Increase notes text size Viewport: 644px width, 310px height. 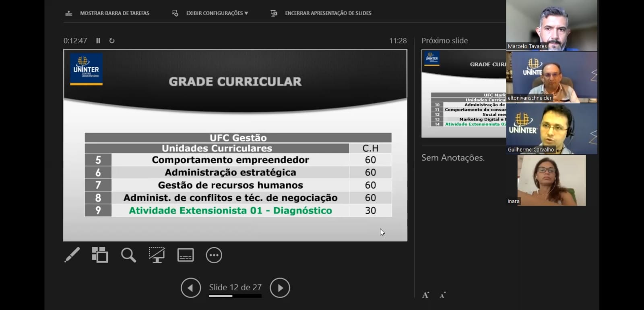[x=425, y=295]
